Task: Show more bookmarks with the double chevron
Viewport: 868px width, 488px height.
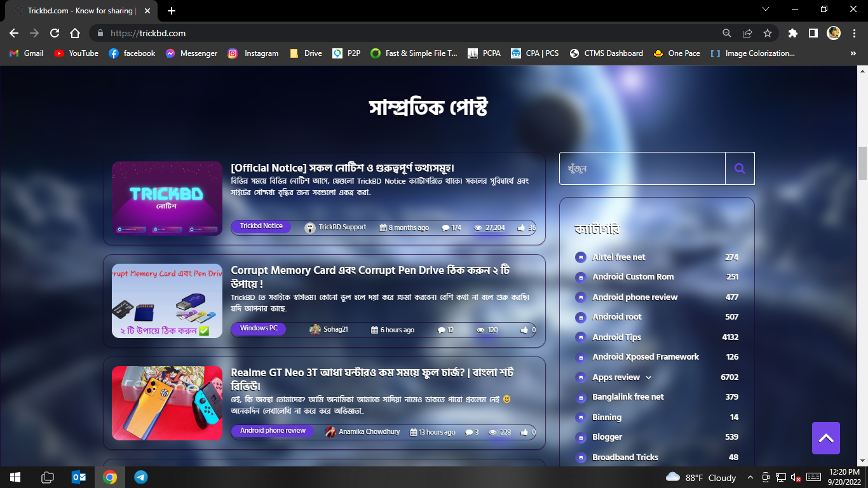Action: 853,53
